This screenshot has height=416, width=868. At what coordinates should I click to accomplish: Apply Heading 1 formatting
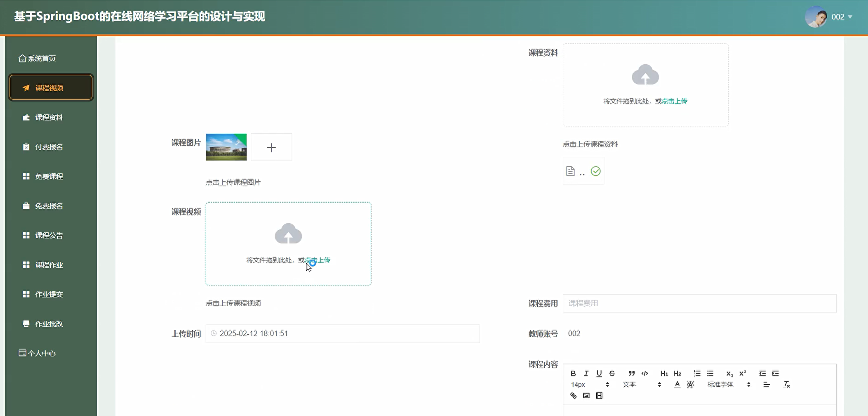coord(664,373)
